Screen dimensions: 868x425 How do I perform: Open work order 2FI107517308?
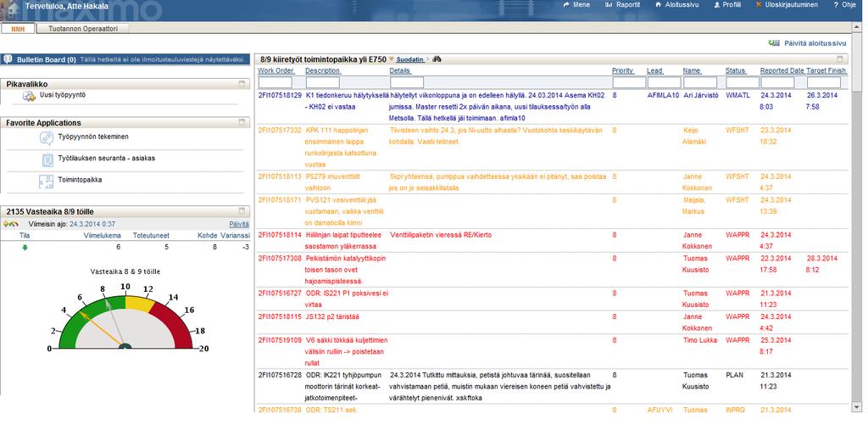(280, 258)
